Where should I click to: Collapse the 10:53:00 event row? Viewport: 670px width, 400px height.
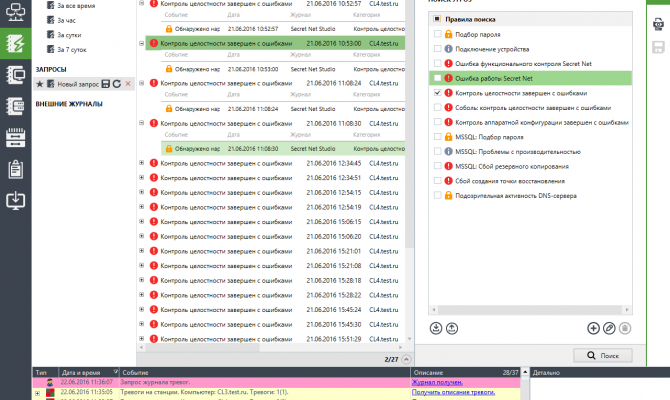(141, 43)
